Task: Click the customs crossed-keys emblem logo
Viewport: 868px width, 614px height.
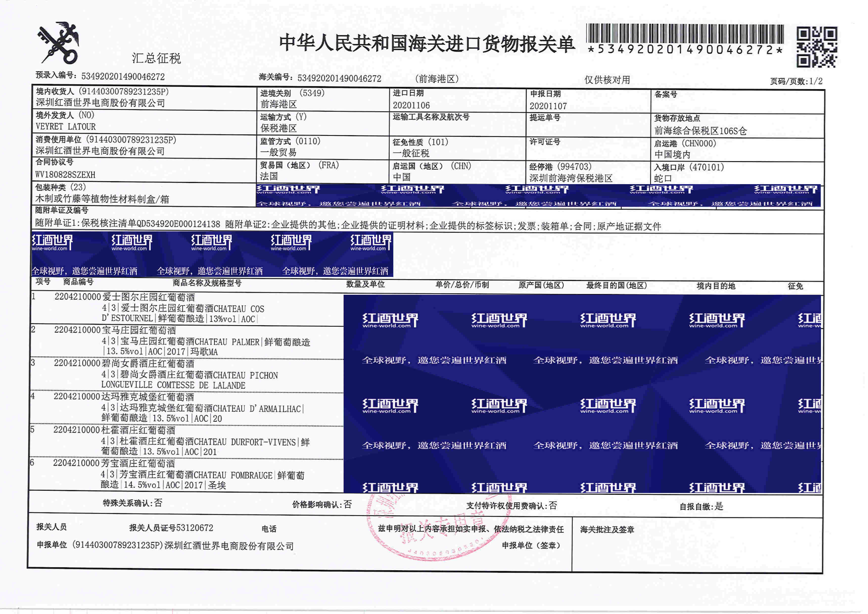Action: coord(59,42)
